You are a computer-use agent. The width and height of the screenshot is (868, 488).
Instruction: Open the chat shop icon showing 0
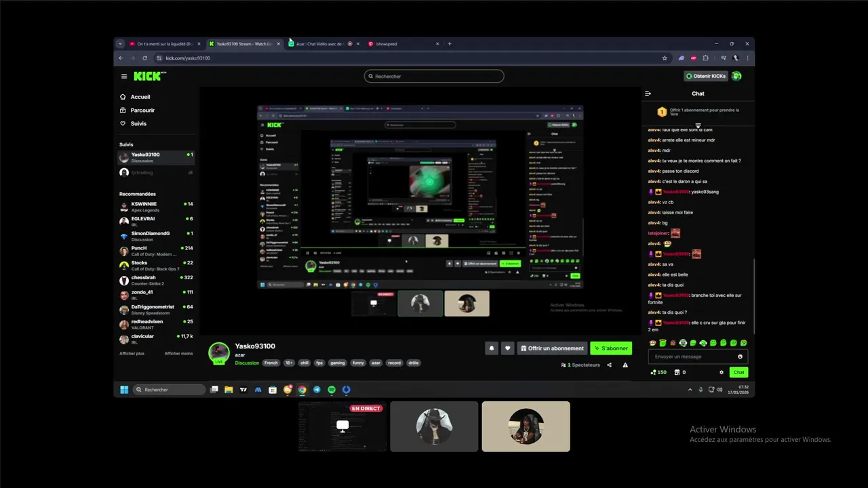click(680, 372)
